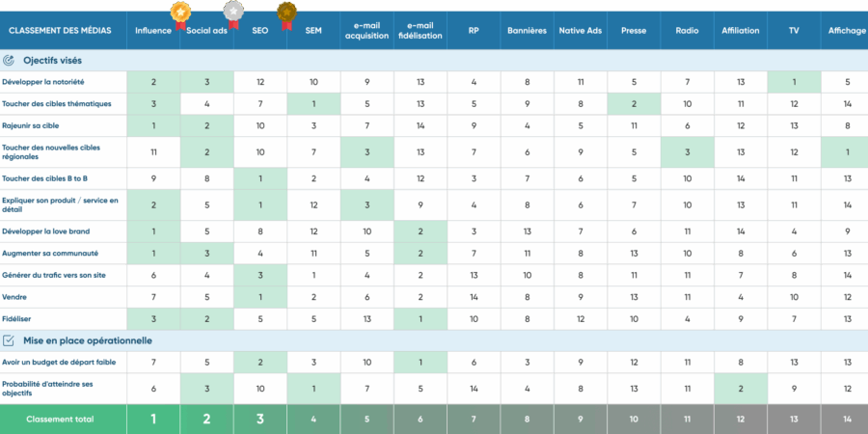Screen dimensions: 868x434
Task: Select the Fidéliser row label
Action: (16, 318)
